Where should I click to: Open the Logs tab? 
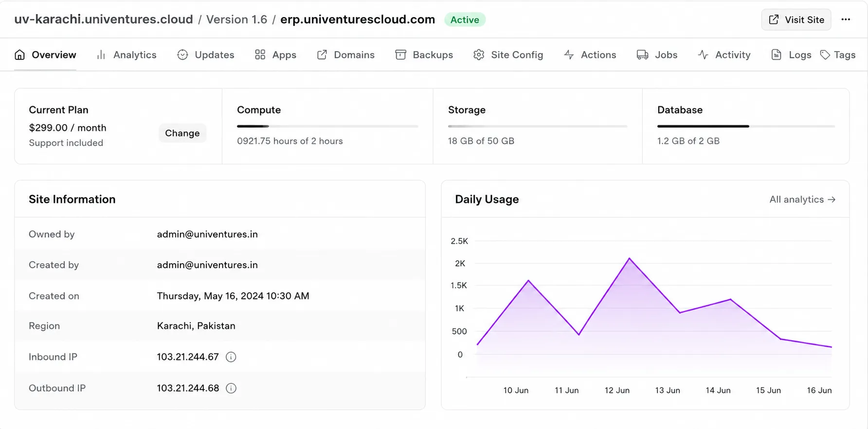coord(791,55)
